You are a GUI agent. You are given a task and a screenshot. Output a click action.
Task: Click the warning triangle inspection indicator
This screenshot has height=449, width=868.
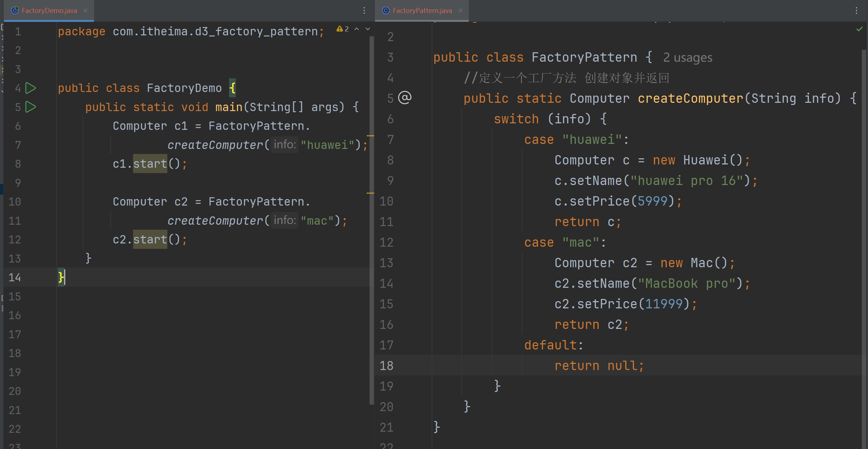point(339,29)
